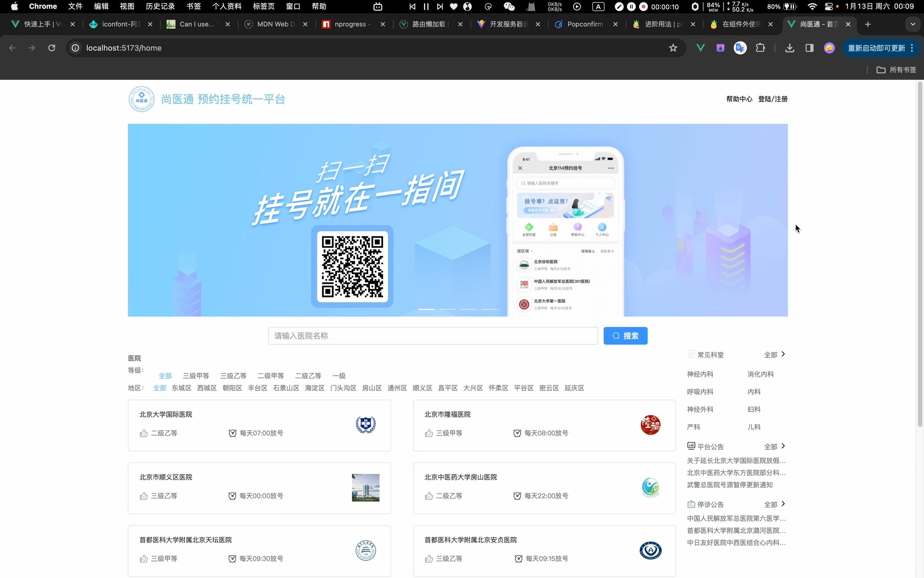This screenshot has width=924, height=578.
Task: Reload the page with refresh icon
Action: (x=52, y=48)
